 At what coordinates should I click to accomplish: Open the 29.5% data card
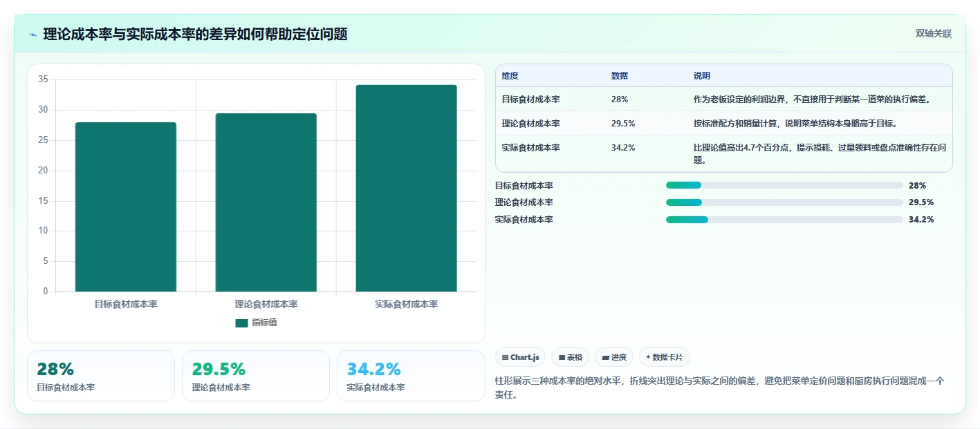point(256,376)
